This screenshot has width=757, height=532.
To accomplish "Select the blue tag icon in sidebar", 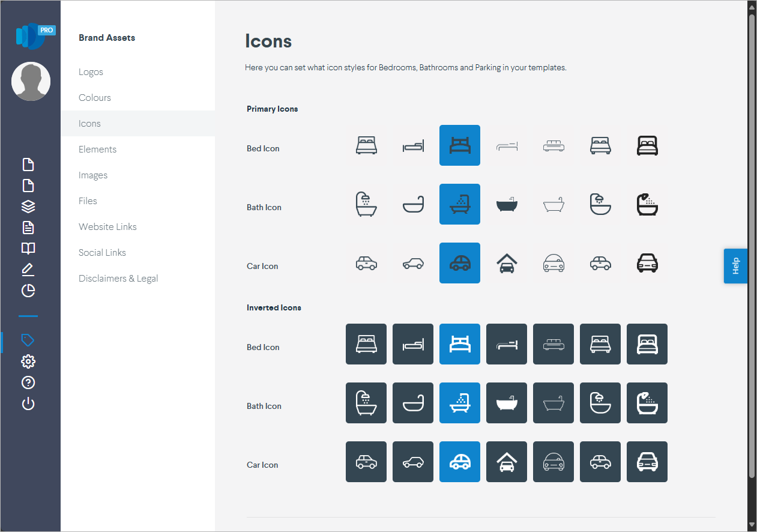I will [x=28, y=340].
